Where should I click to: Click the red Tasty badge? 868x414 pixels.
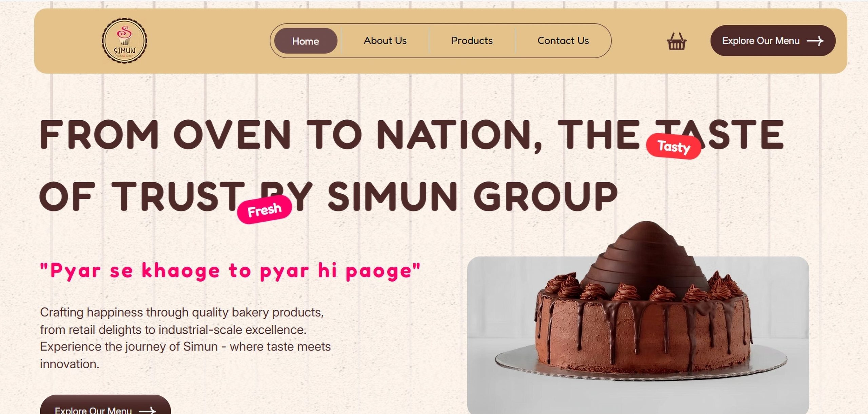(x=674, y=147)
